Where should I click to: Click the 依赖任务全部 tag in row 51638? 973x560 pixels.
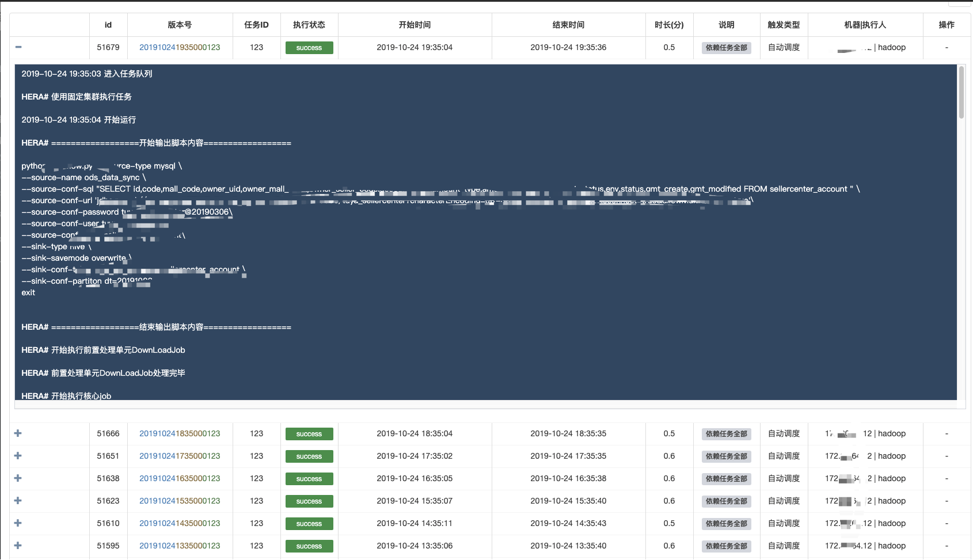pos(727,479)
